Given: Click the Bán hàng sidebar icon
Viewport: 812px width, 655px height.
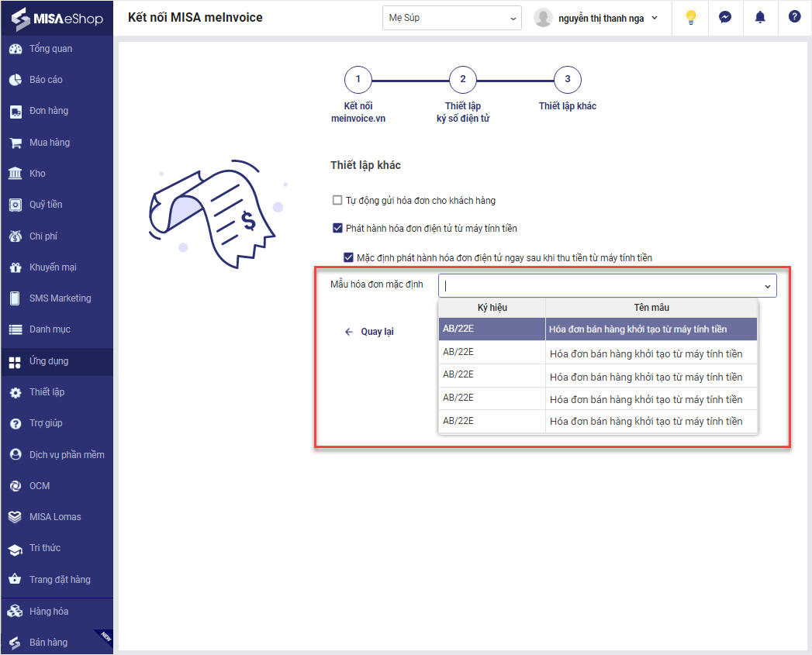Looking at the screenshot, I should pyautogui.click(x=16, y=643).
